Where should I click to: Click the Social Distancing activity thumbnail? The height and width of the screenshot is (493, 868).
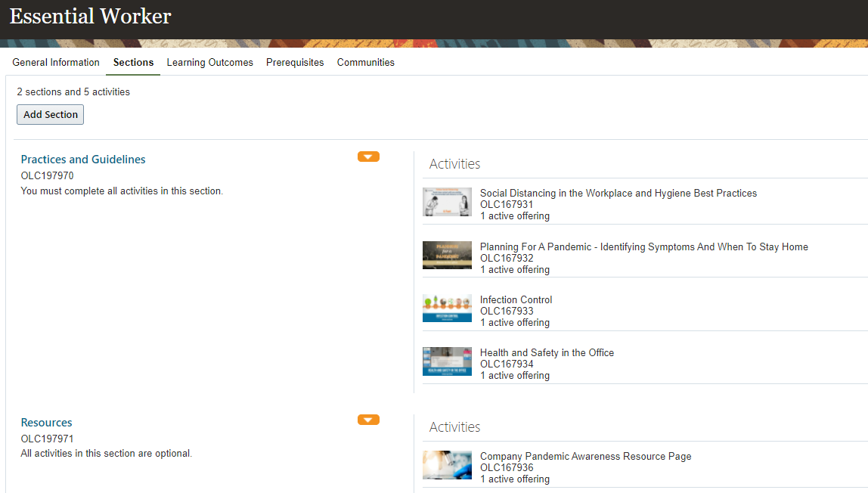tap(448, 201)
